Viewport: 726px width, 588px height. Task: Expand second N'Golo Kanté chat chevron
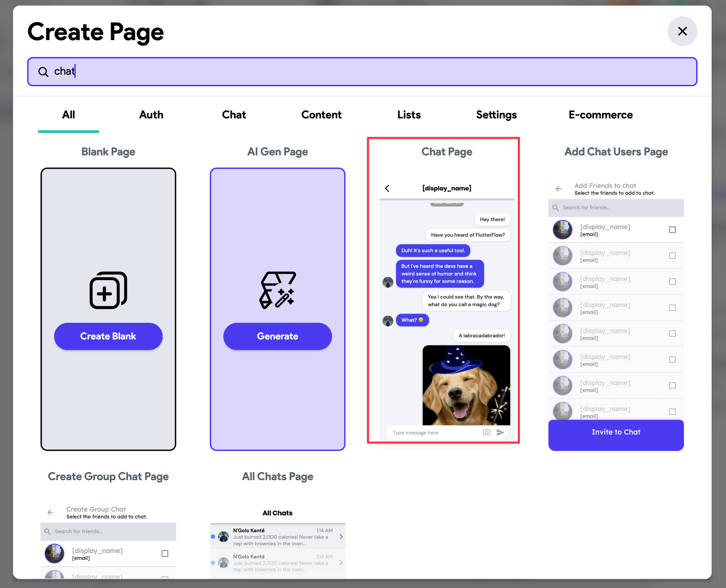[x=341, y=563]
